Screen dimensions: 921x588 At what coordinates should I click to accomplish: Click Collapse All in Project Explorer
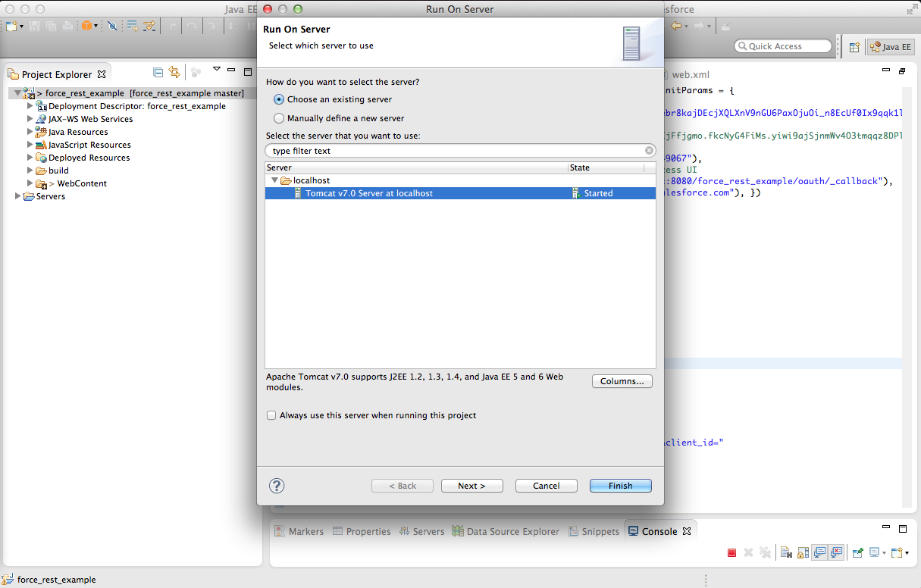158,73
